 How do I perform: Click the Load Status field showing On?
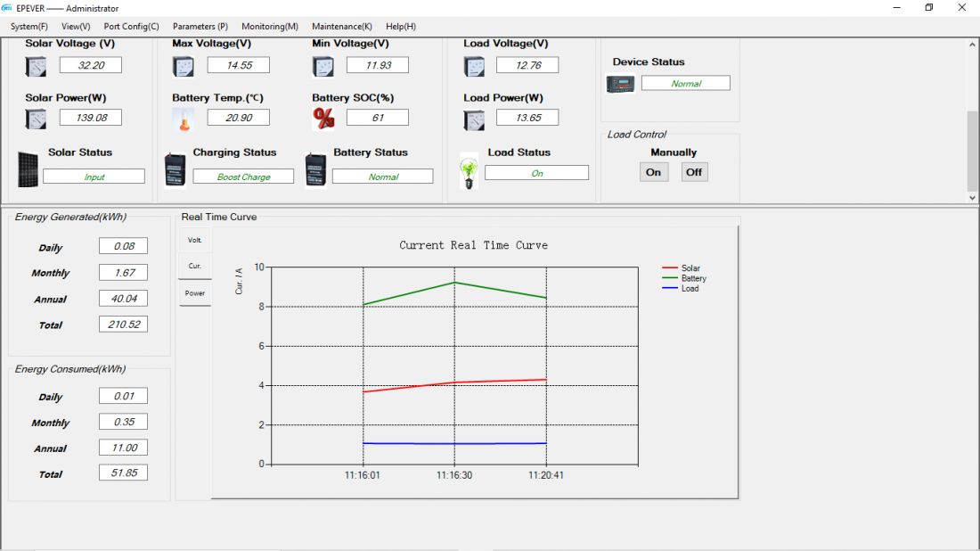(537, 173)
